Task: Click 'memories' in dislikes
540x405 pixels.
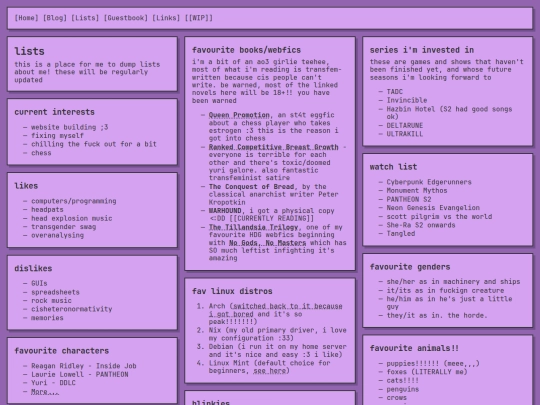Action: (47, 318)
